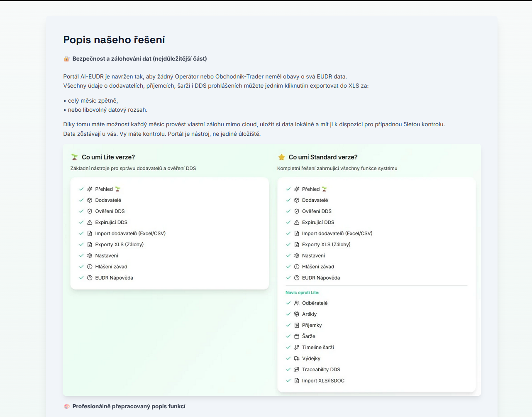
Task: Click the star icon before Co umí Standard verze
Action: [281, 157]
